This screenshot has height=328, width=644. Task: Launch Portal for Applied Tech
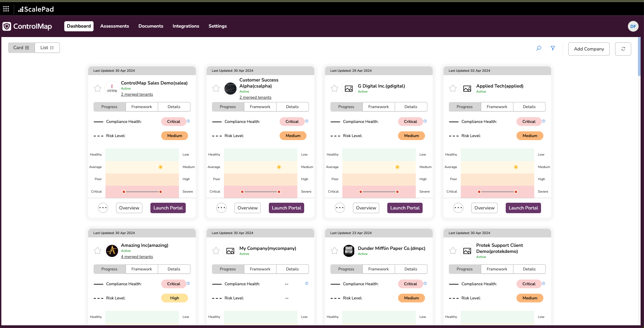click(523, 208)
